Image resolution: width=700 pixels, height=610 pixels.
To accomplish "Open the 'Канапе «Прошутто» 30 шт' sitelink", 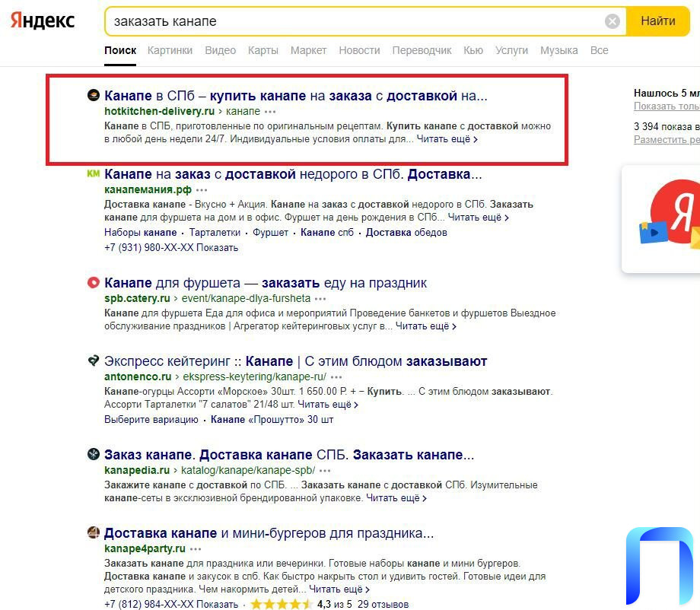I will click(272, 419).
